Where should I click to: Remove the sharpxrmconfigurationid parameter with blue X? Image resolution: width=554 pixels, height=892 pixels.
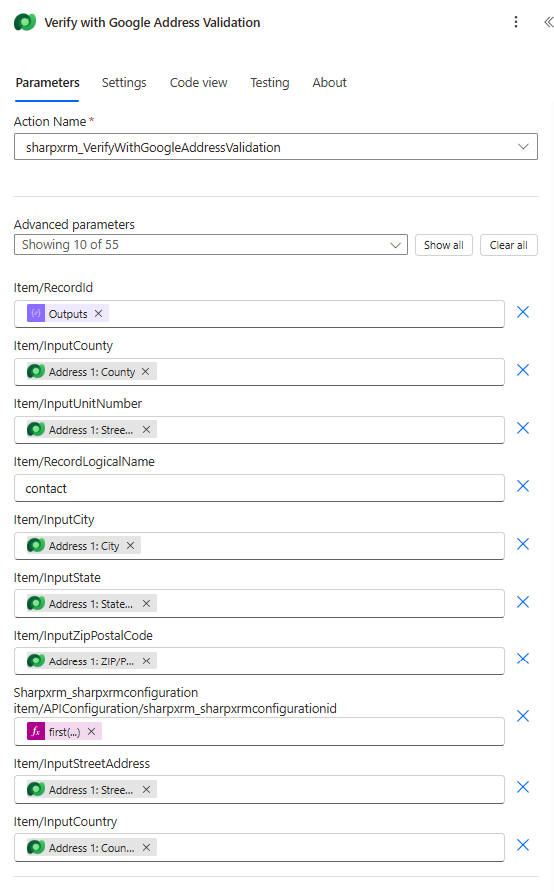coord(523,716)
